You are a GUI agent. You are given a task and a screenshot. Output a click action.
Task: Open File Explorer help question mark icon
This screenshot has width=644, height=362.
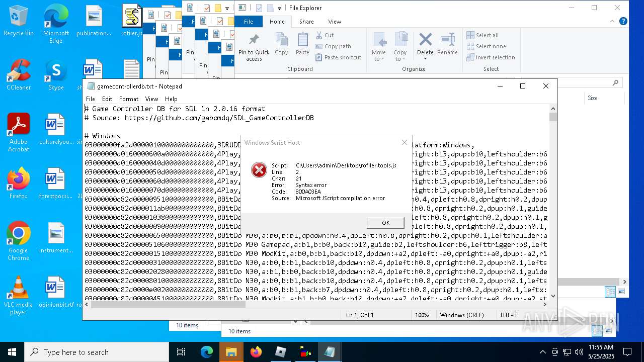pyautogui.click(x=623, y=21)
